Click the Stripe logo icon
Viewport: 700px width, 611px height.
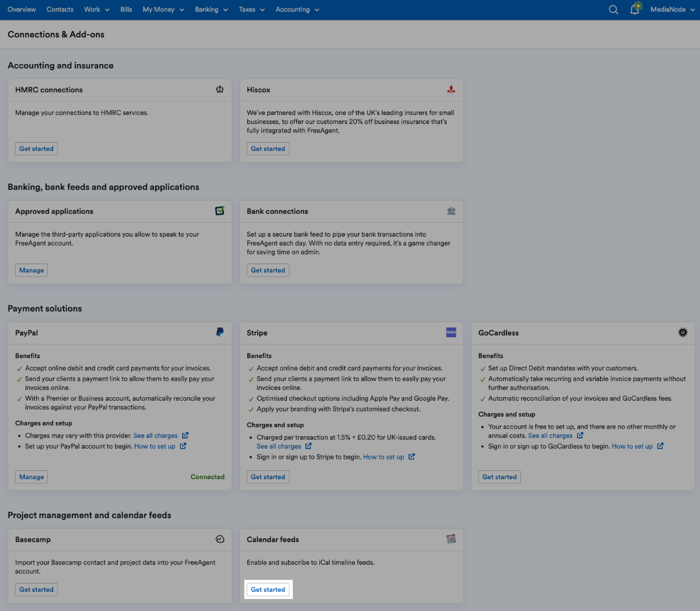point(451,332)
